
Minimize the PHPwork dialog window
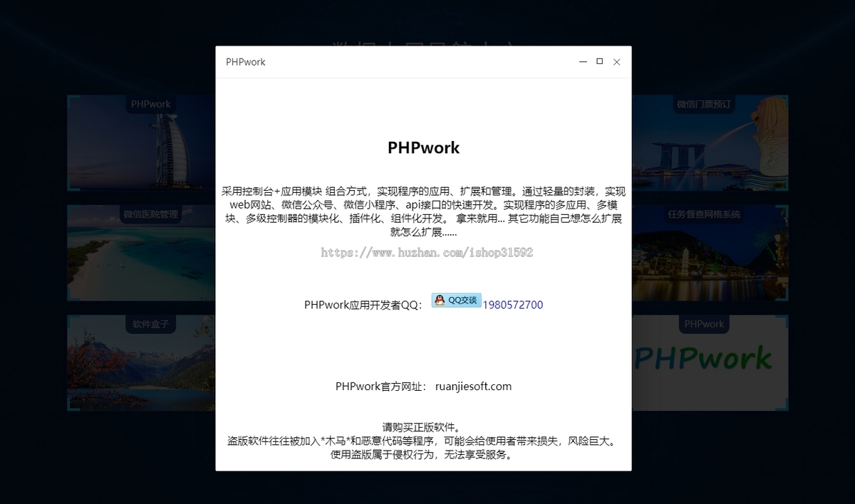click(583, 62)
